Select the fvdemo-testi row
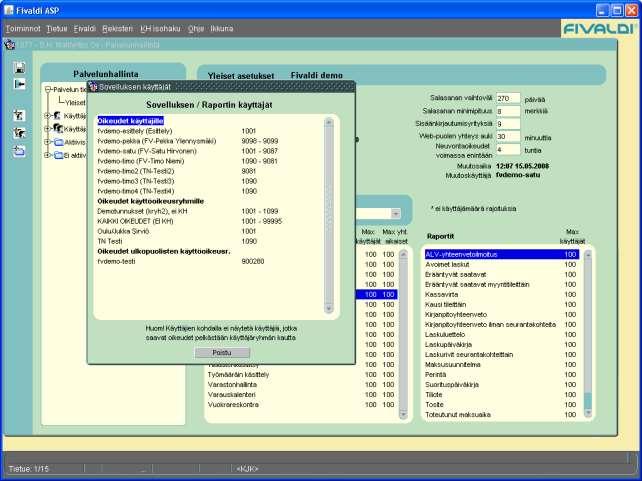Screen dimensions: 642x481 click(x=209, y=261)
